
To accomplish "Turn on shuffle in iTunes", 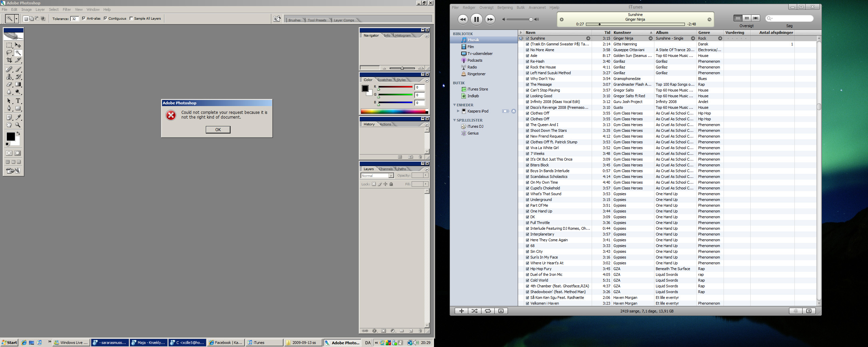I will coord(474,311).
